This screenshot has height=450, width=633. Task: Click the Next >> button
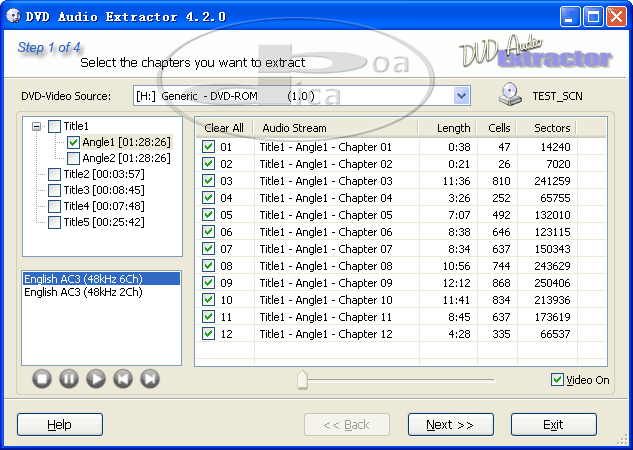(x=450, y=425)
